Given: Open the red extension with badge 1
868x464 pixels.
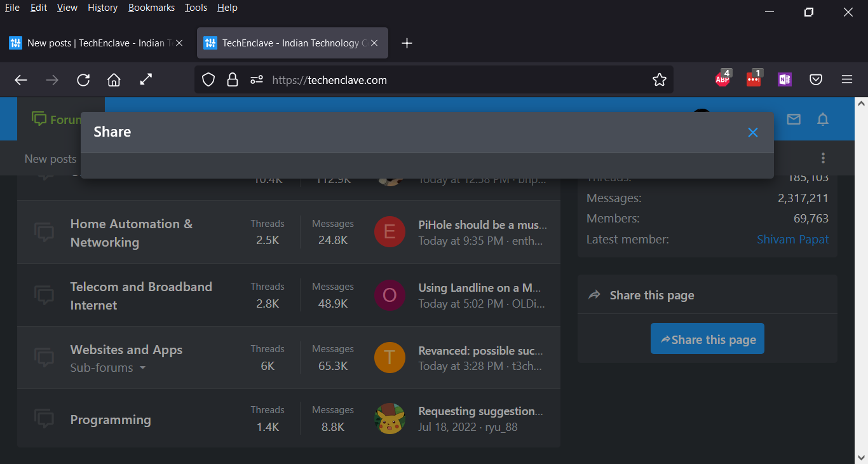Looking at the screenshot, I should click(x=754, y=79).
